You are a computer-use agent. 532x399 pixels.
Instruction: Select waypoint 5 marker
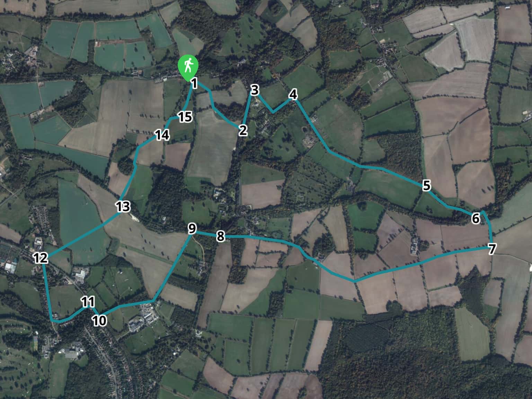pyautogui.click(x=426, y=186)
